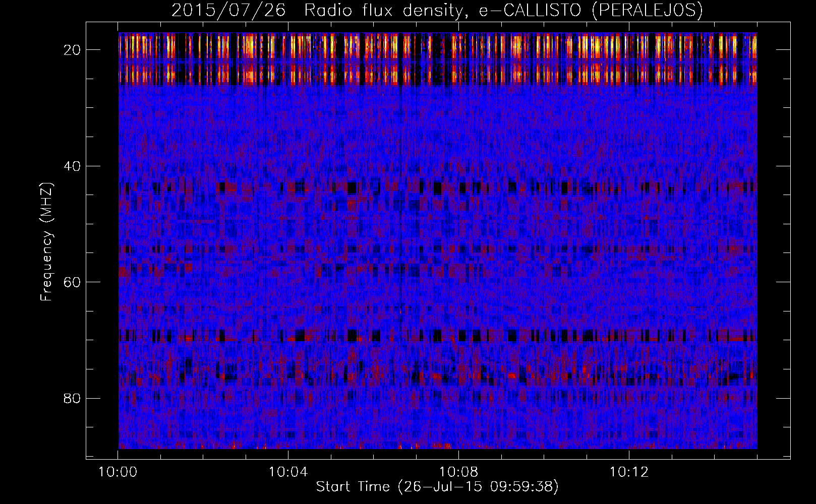Screen dimensions: 816x504
Task: Click the 'Frequency (MHZ)' vertical axis title
Action: click(x=46, y=242)
